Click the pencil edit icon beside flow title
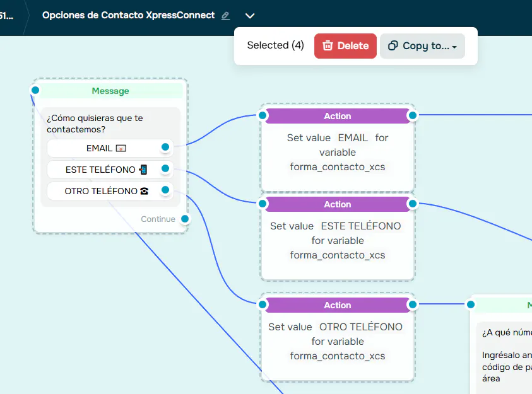 226,16
